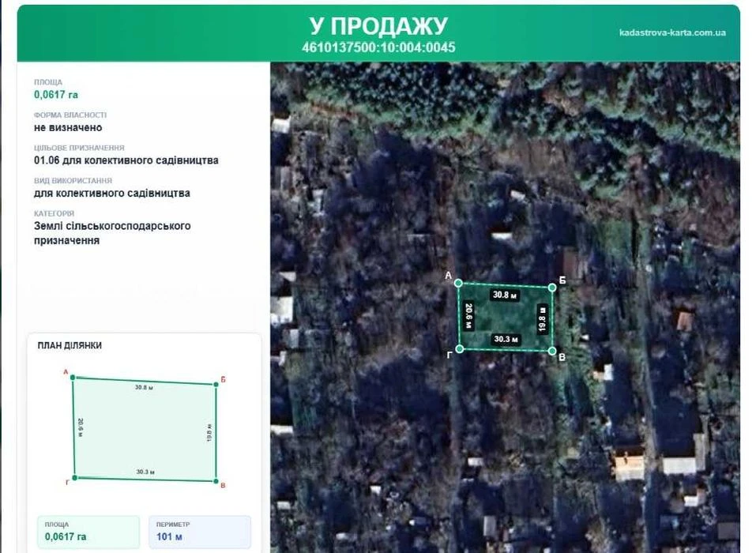
Task: Click '01.06 для колективного садівництва' text
Action: tap(126, 160)
